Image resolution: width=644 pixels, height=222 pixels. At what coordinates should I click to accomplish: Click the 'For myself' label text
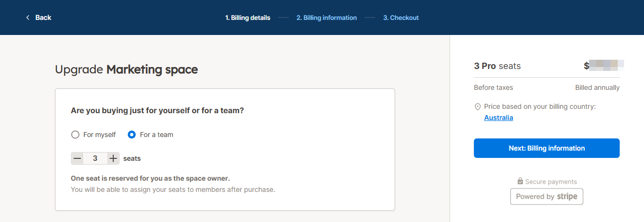coord(99,135)
